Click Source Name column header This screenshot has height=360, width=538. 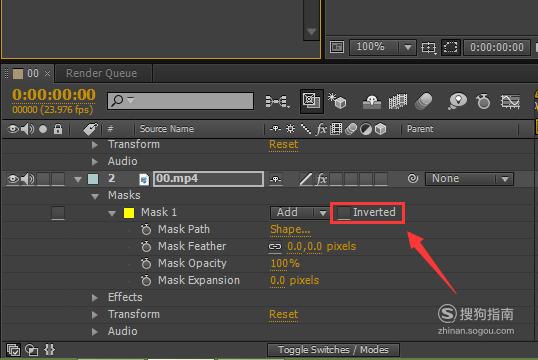[167, 129]
